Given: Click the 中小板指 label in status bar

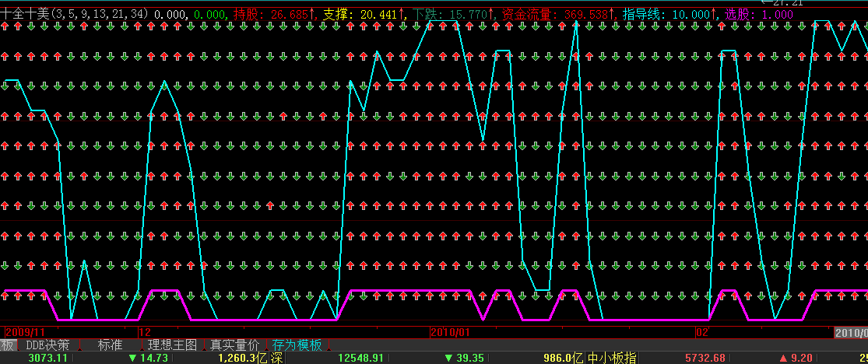Looking at the screenshot, I should [x=611, y=358].
